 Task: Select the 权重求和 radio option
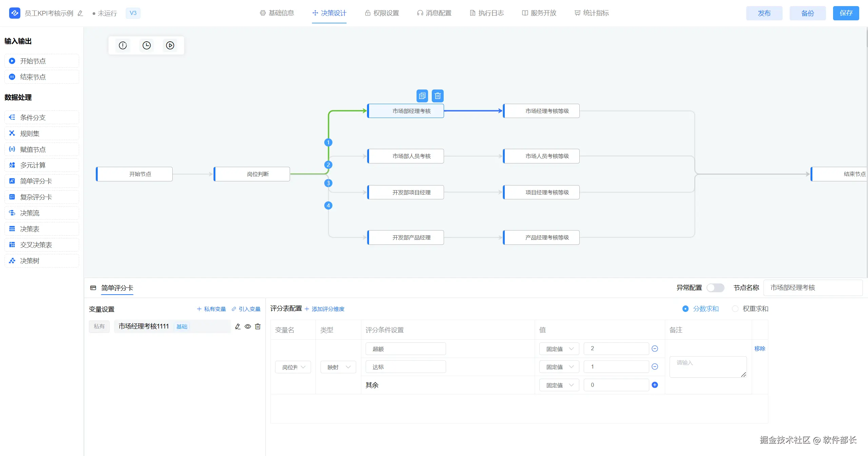click(x=735, y=309)
